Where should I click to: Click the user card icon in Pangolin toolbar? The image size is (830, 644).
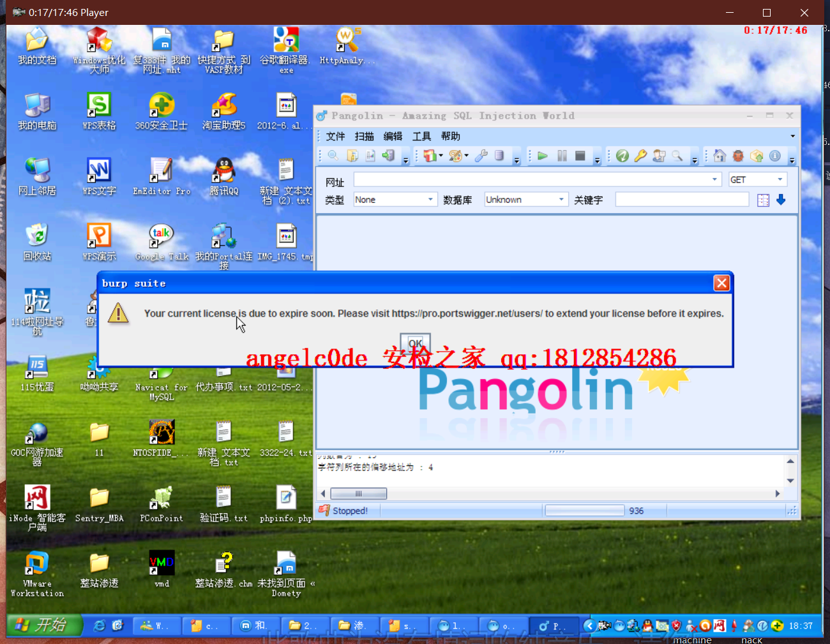click(x=659, y=156)
